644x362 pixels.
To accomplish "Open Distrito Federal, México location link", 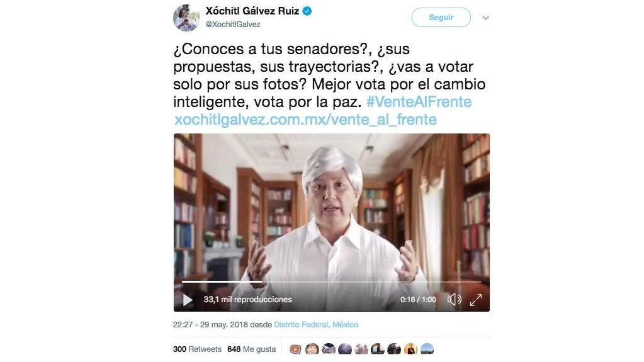I will [x=316, y=325].
